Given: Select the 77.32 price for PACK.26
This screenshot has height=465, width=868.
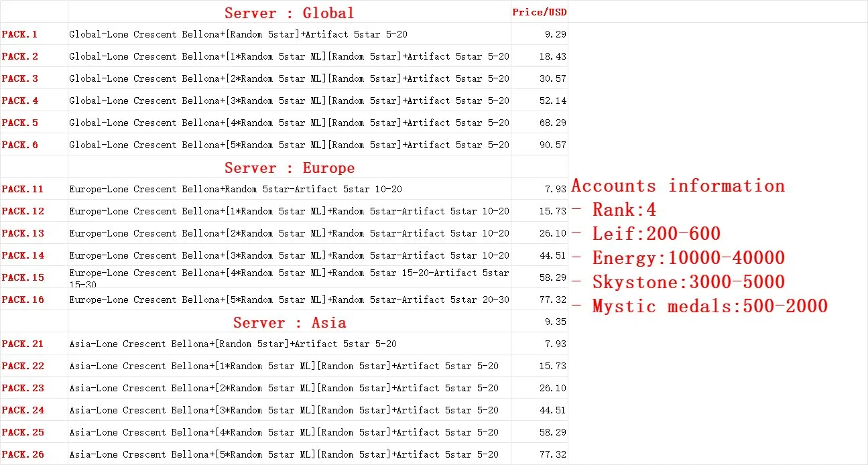Looking at the screenshot, I should (539, 454).
